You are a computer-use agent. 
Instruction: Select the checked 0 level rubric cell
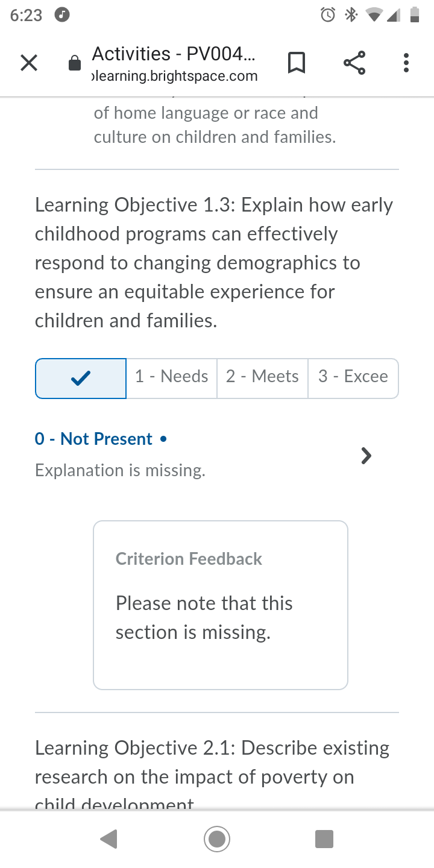point(81,379)
